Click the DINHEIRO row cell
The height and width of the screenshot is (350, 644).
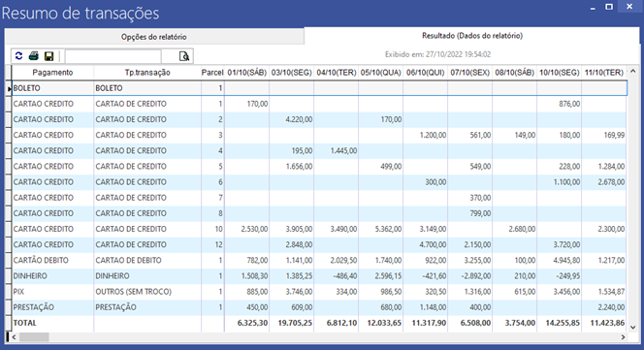click(x=52, y=276)
